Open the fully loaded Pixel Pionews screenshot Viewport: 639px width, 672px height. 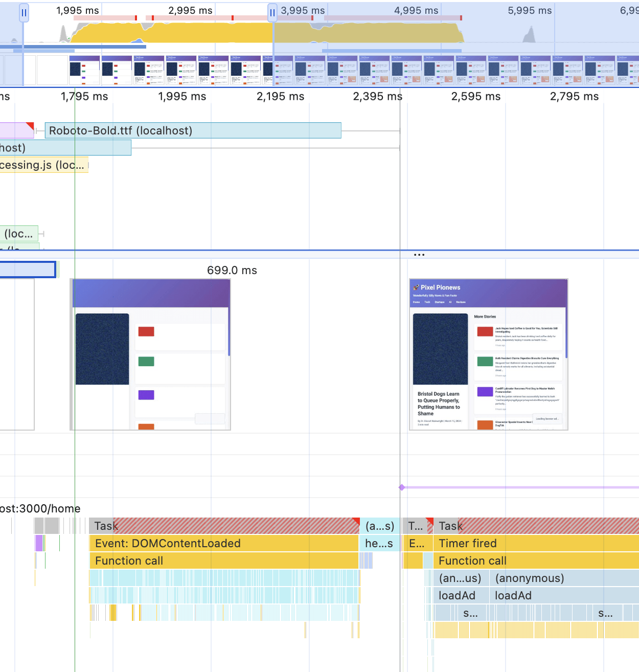point(489,354)
